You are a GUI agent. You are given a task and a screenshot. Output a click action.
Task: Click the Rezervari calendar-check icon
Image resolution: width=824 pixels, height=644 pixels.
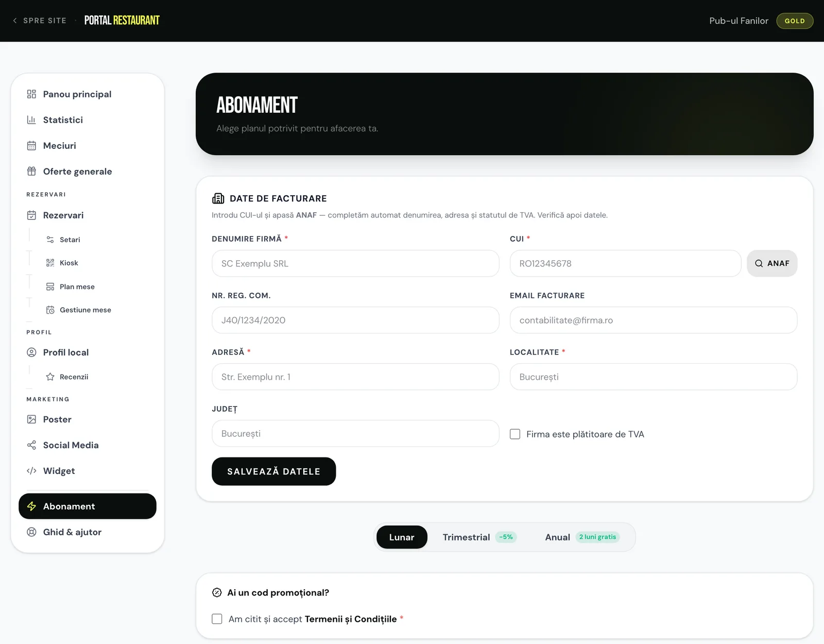pyautogui.click(x=31, y=215)
